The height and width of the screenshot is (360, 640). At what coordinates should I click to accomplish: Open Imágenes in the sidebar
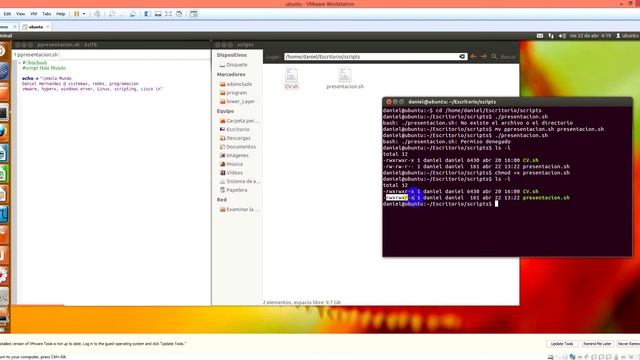pos(234,155)
